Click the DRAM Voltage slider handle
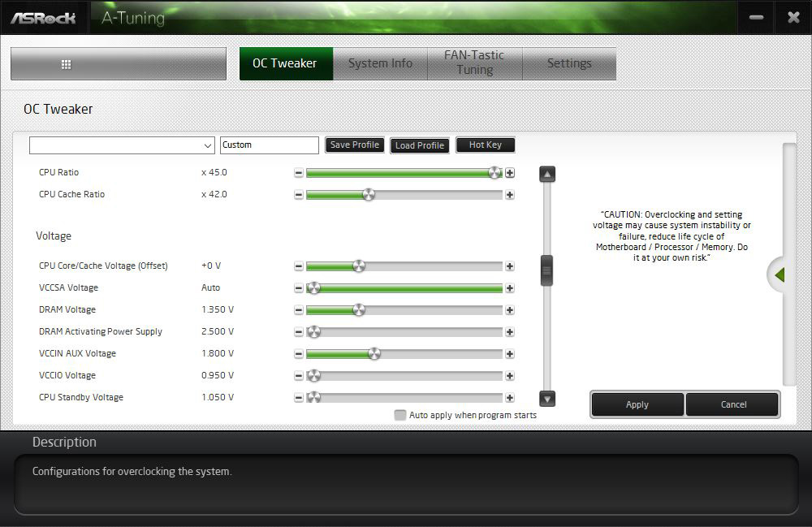The height and width of the screenshot is (527, 812). coord(359,310)
